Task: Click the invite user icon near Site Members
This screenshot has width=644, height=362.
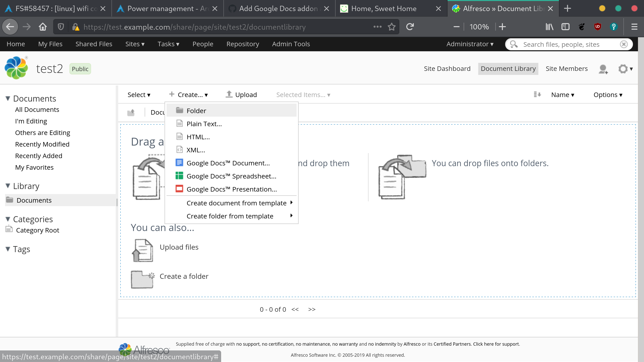Action: (603, 69)
